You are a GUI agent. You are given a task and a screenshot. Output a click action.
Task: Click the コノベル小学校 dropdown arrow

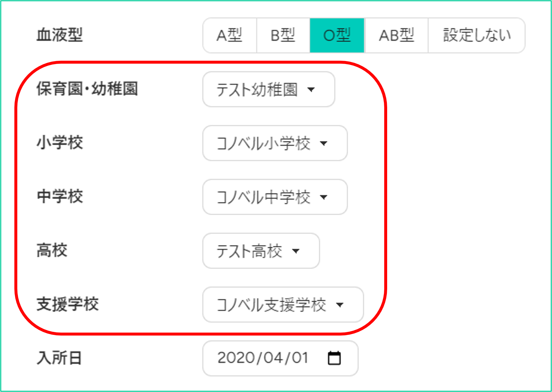point(323,143)
